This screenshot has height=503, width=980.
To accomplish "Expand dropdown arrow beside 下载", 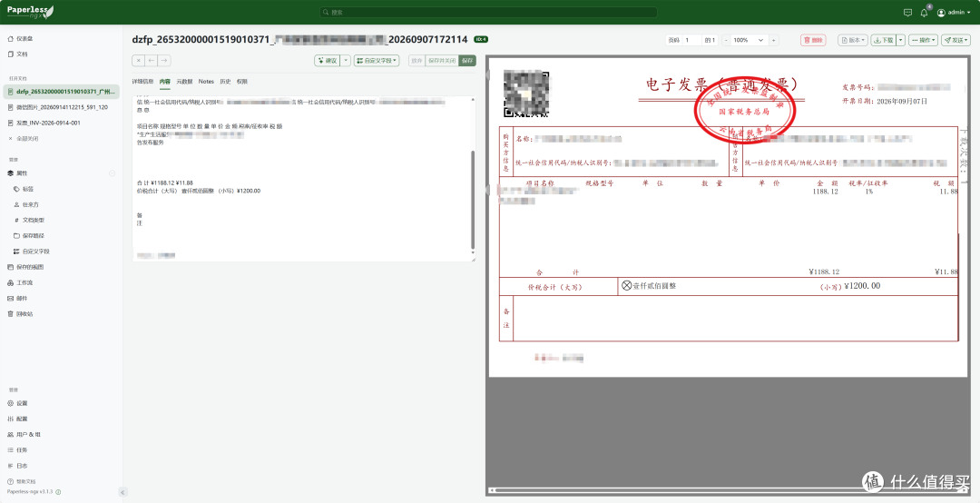I will [x=901, y=40].
